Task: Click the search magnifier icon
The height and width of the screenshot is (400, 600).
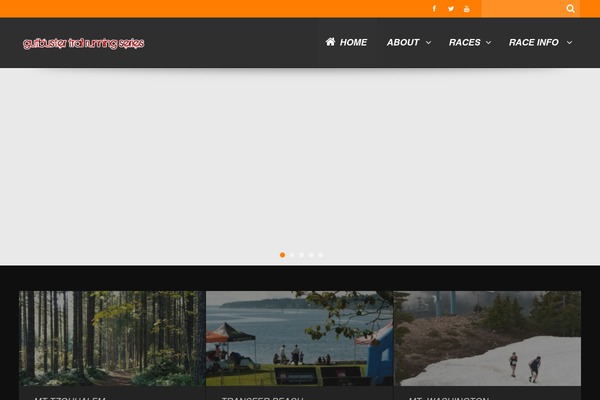Action: [x=570, y=8]
